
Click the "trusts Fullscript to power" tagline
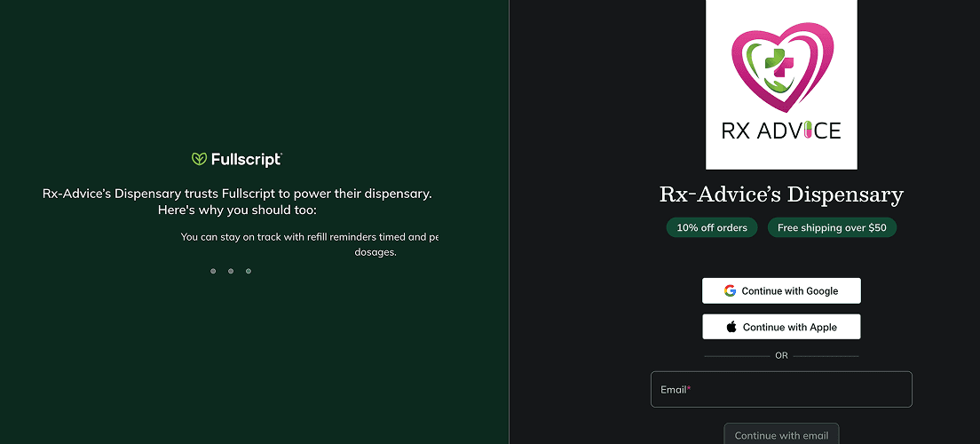(237, 194)
